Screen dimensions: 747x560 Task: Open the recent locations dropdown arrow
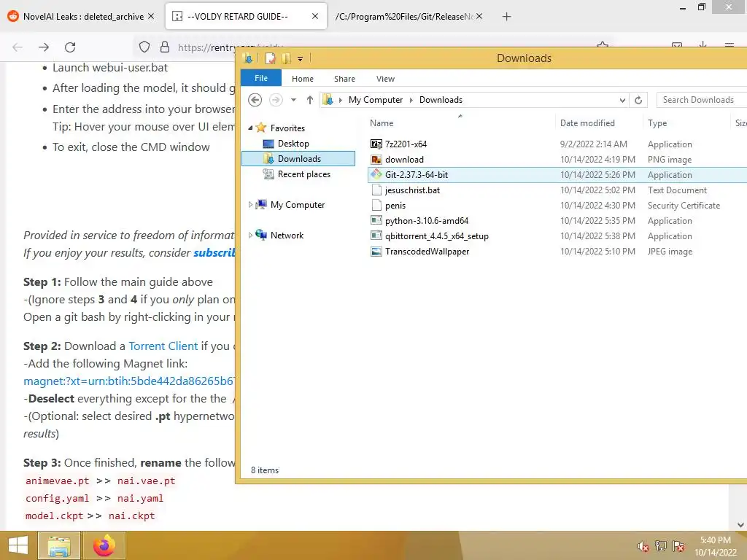point(293,100)
